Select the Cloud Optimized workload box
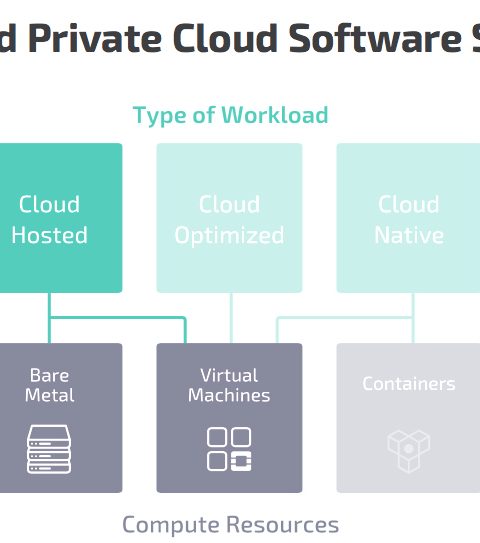480x543 pixels. (229, 218)
